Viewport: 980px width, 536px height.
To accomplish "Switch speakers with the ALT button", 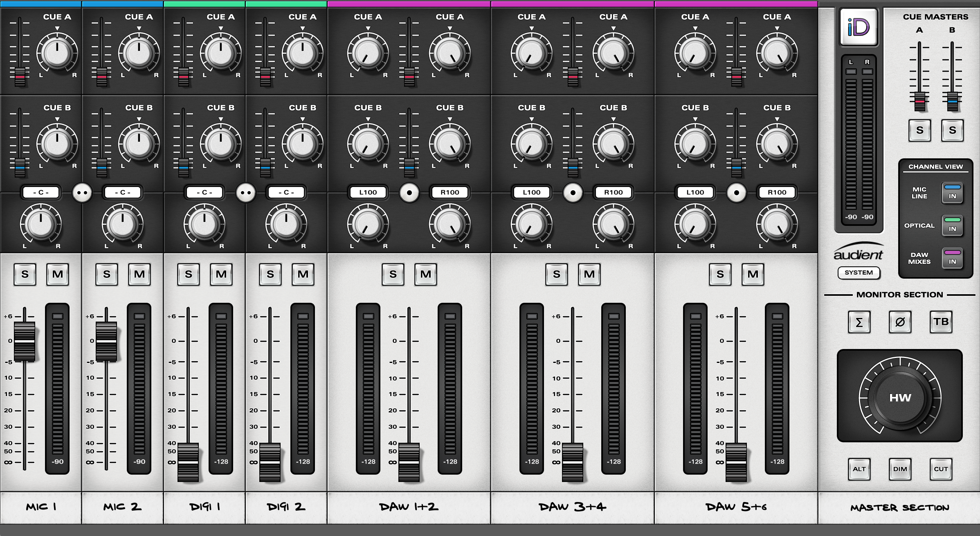I will point(859,469).
